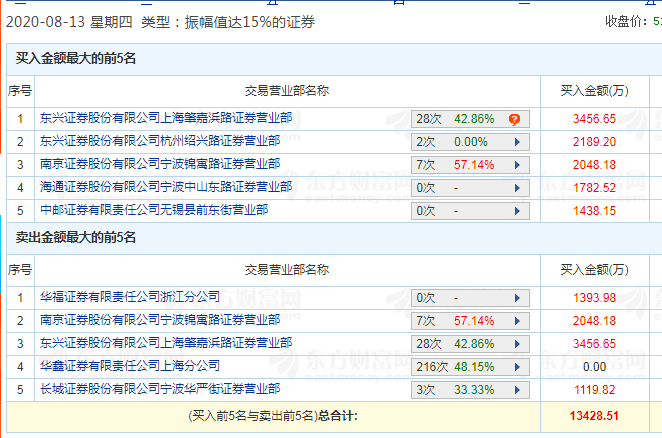The image size is (662, 438).
Task: Expand arrow for 华福证券 0次 row
Action: (x=517, y=298)
